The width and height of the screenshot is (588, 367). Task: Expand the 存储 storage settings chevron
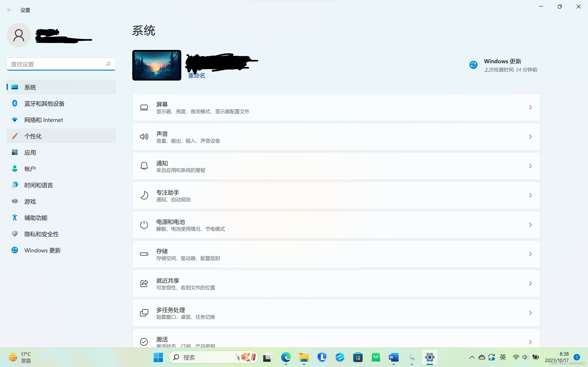[x=530, y=254]
